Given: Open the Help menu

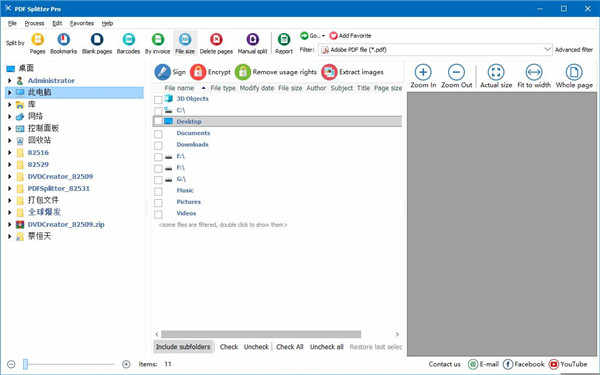Looking at the screenshot, I should (107, 23).
